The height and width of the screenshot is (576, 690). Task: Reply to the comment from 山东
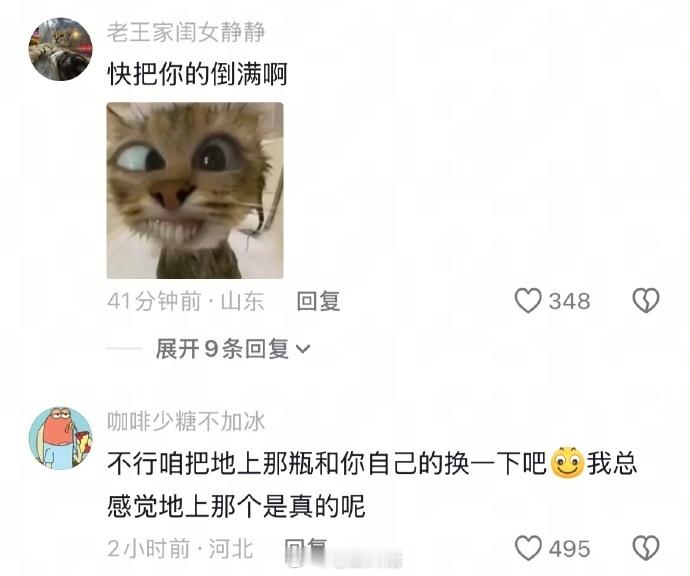[x=318, y=301]
